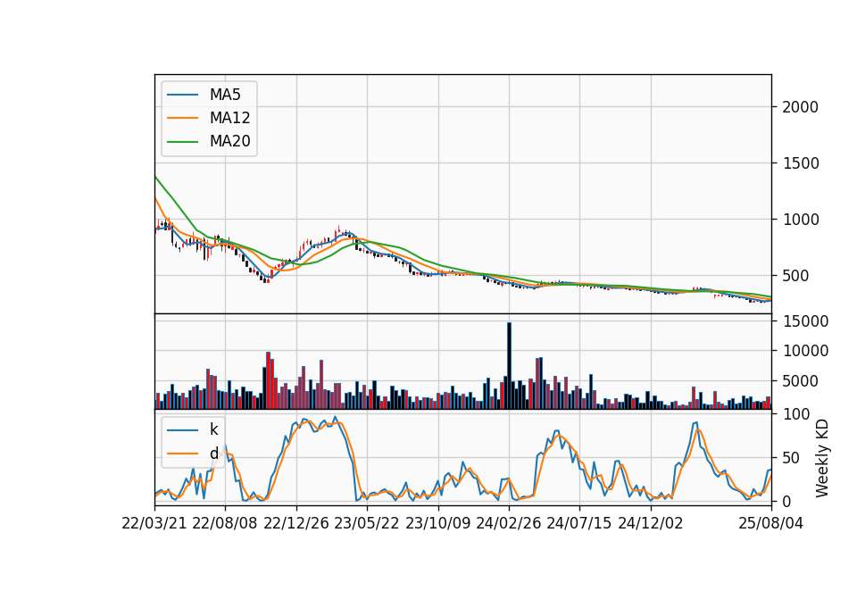Screen dimensions: 857x616
Task: Click the 23/05/22 date label
Action: coord(367,524)
